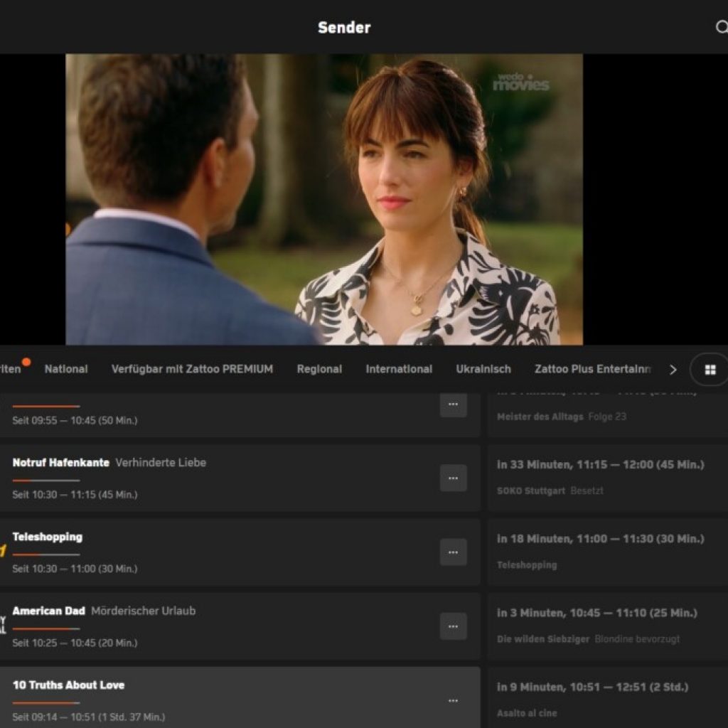Image resolution: width=728 pixels, height=728 pixels.
Task: Open options for 10 Truths About Love
Action: coord(453,700)
